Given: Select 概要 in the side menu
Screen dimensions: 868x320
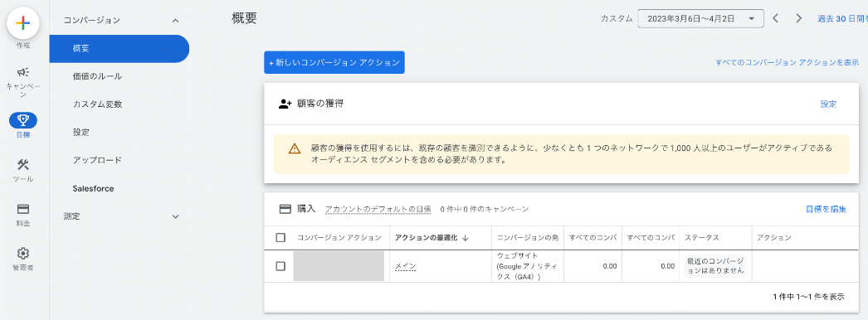Looking at the screenshot, I should pos(119,49).
